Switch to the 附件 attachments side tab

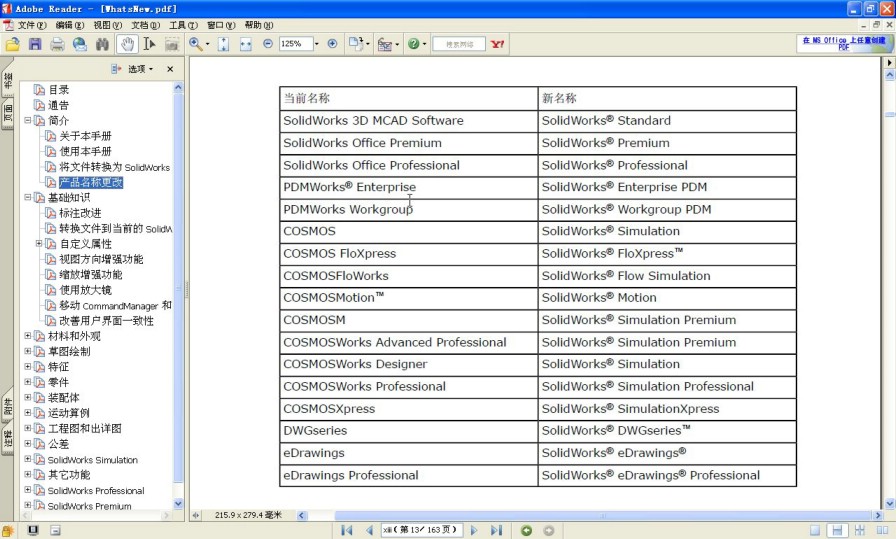pos(8,406)
